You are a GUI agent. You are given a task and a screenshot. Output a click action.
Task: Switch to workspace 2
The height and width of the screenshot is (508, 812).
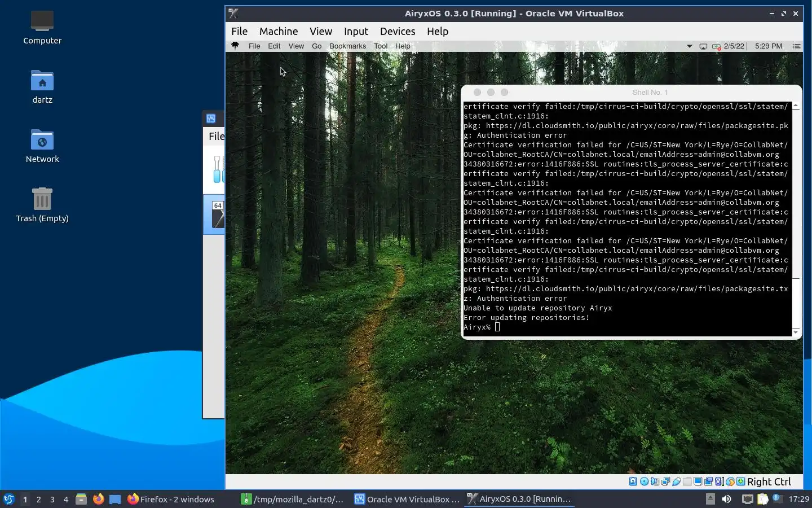coord(38,499)
